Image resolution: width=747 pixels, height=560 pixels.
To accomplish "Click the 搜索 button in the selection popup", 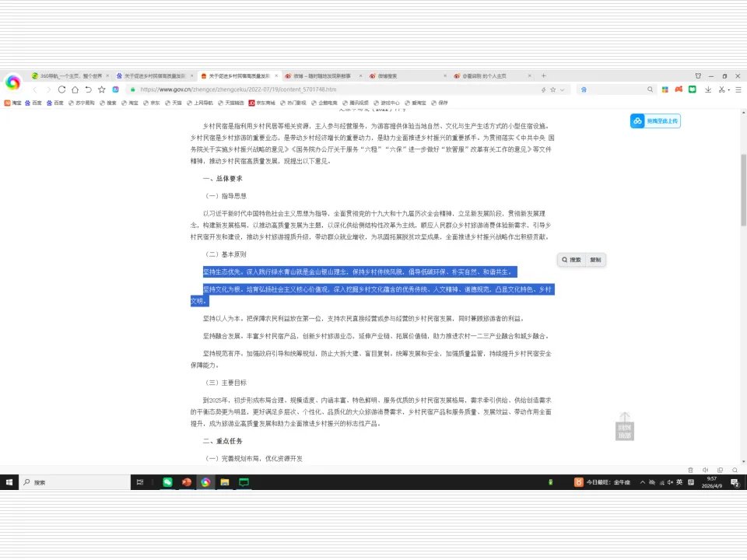I will (x=572, y=260).
